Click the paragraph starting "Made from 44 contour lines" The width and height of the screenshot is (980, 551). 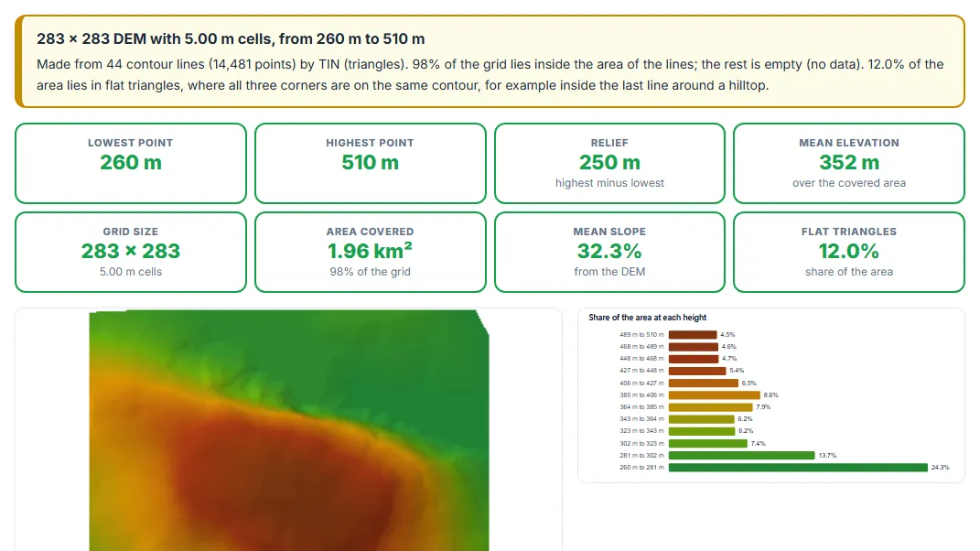click(x=490, y=74)
